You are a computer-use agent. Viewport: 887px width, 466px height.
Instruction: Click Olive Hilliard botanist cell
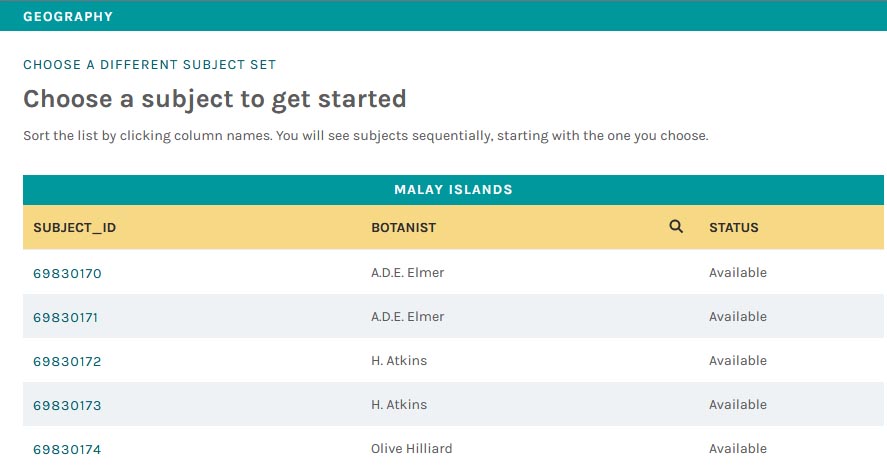(x=411, y=449)
